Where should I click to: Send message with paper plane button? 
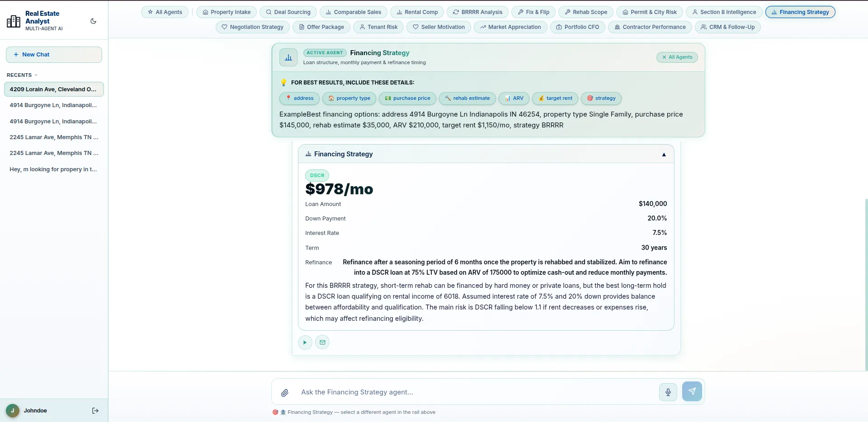pyautogui.click(x=692, y=391)
